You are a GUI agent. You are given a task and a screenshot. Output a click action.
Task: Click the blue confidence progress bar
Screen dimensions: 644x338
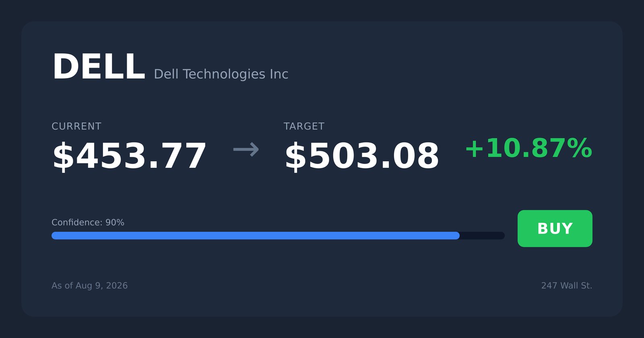[x=256, y=235]
